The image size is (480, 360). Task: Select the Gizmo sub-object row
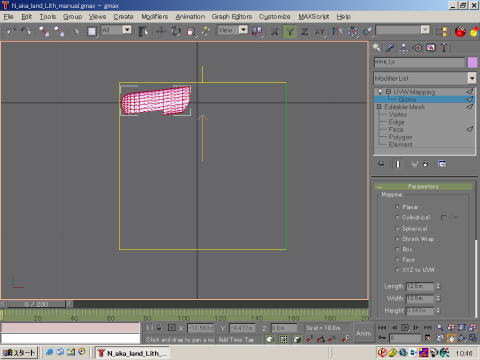click(424, 99)
